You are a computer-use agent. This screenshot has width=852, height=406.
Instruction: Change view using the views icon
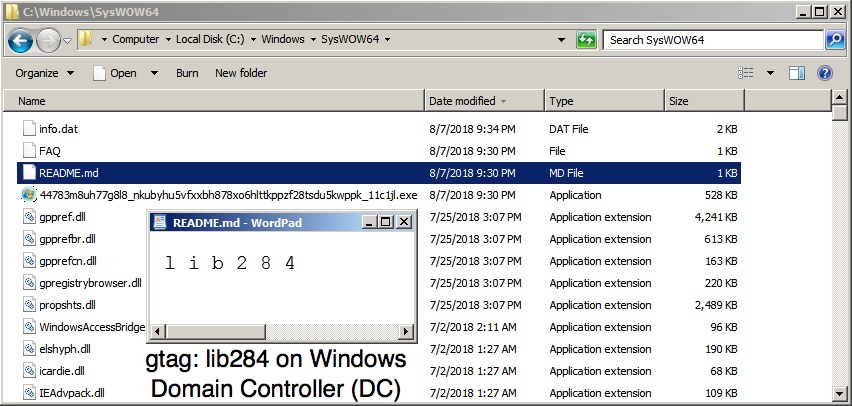click(x=746, y=73)
